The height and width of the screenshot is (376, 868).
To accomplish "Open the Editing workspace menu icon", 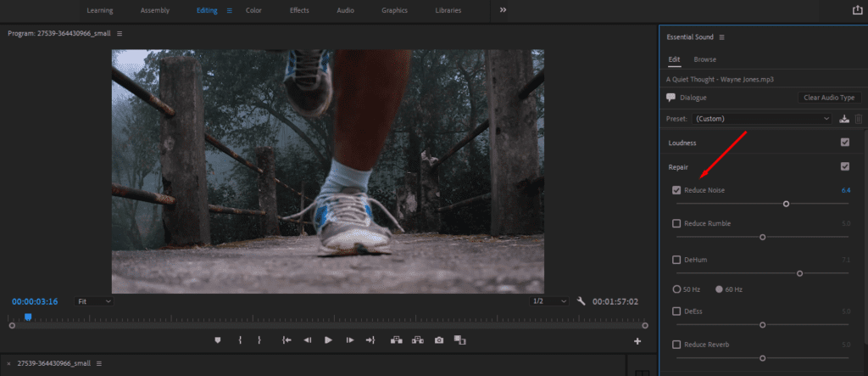I will [229, 10].
